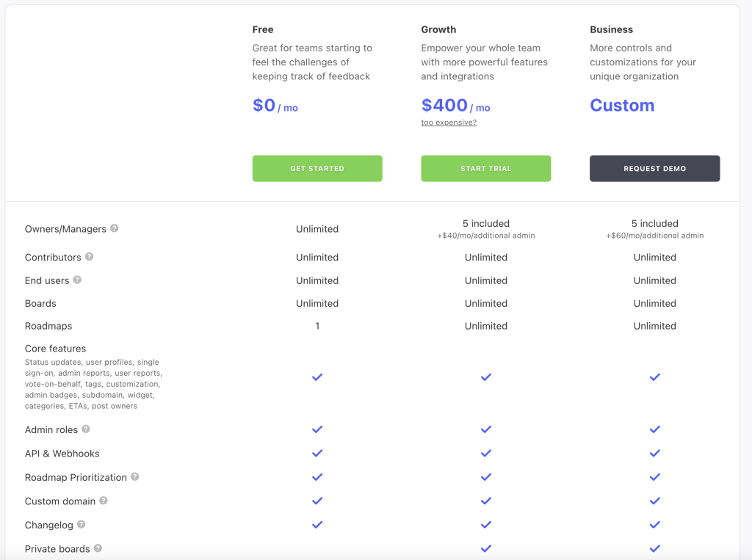Click the Free plan Roadmap Prioritization checkmark
The width and height of the screenshot is (752, 560).
pos(317,477)
